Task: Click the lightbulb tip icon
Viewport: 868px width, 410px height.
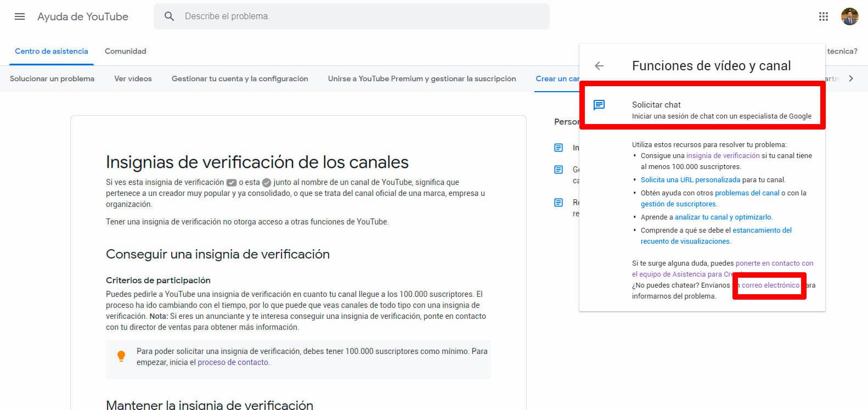Action: [x=121, y=356]
